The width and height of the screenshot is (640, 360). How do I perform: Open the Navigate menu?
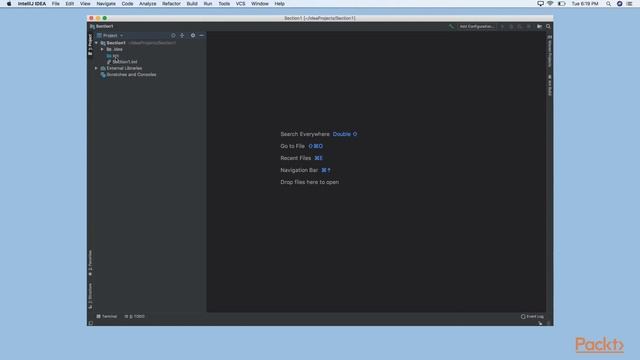[106, 4]
